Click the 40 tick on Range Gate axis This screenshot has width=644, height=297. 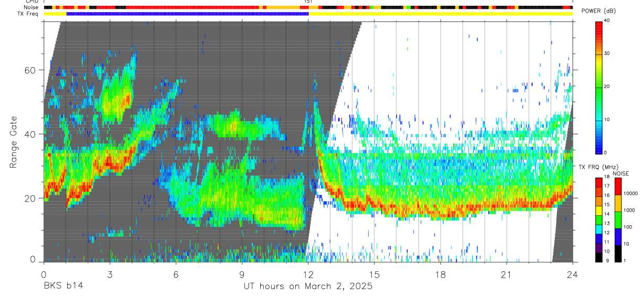(x=32, y=134)
